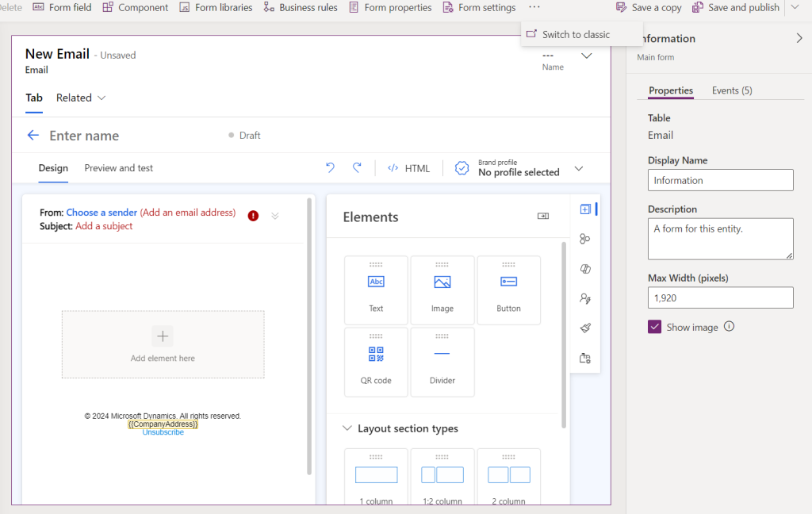Select the Text element
Viewport: 812px width, 514px height.
pos(376,290)
